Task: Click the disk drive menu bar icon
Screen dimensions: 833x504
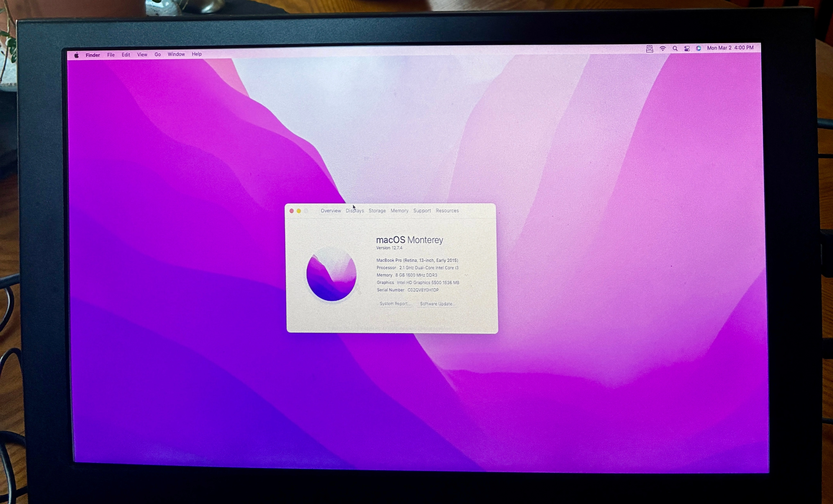Action: (x=649, y=49)
